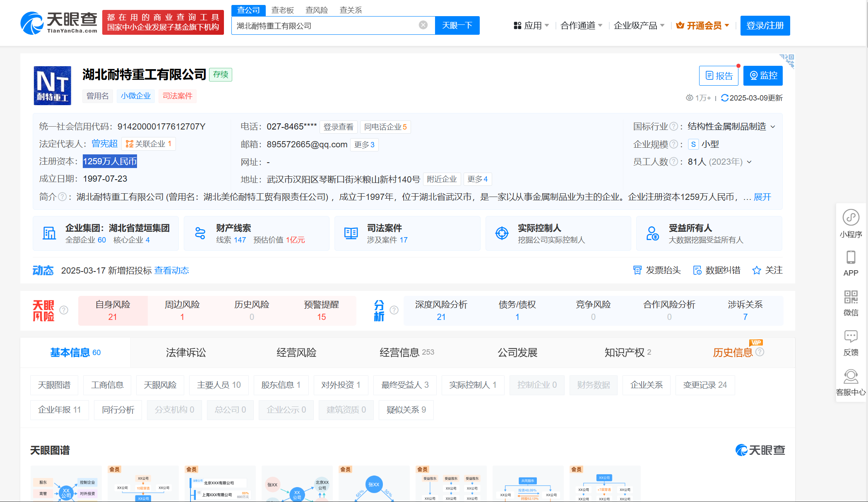Select the 查公司 search tab

coord(248,10)
